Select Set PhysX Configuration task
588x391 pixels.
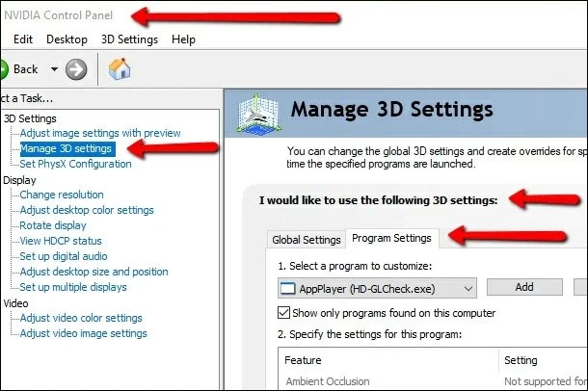pos(75,164)
